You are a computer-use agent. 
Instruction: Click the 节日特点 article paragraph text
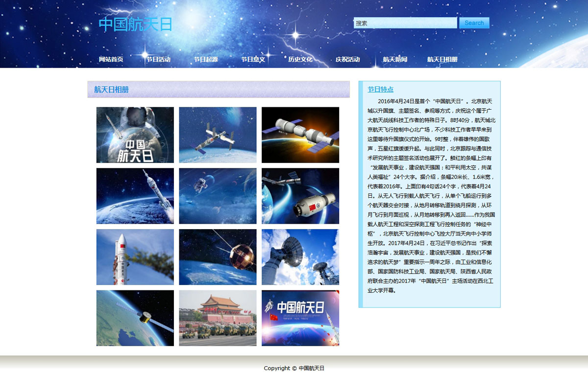click(x=432, y=196)
